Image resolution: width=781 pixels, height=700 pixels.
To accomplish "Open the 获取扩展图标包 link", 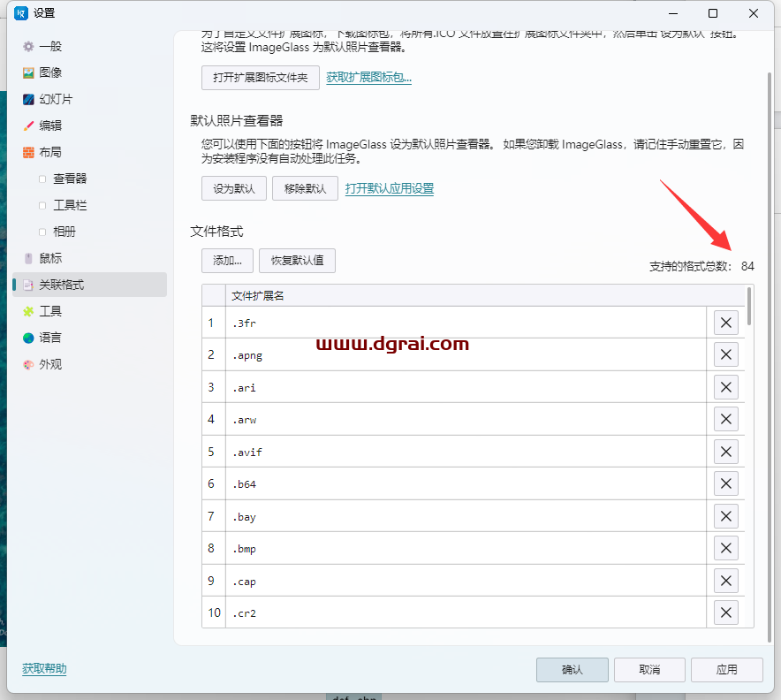I will (x=368, y=77).
